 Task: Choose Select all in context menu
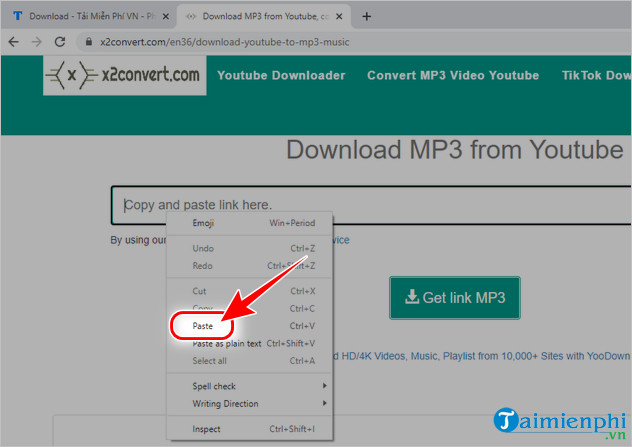[250, 361]
